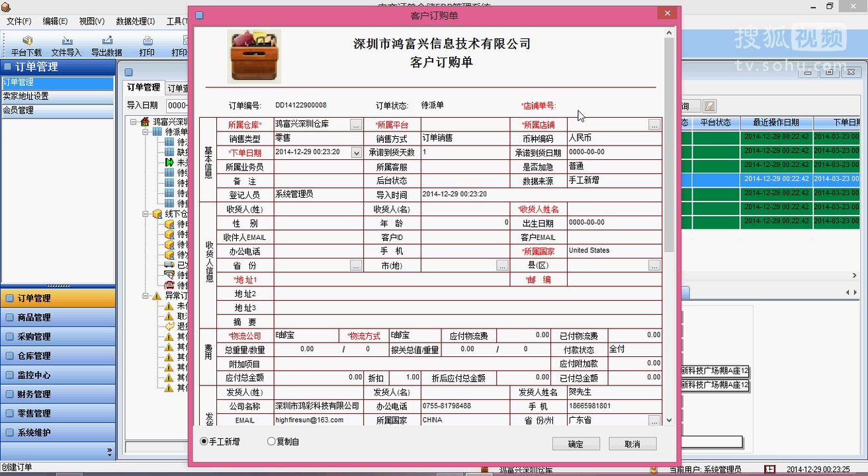
Task: Click the 打印 printer toolbar icon
Action: click(148, 41)
